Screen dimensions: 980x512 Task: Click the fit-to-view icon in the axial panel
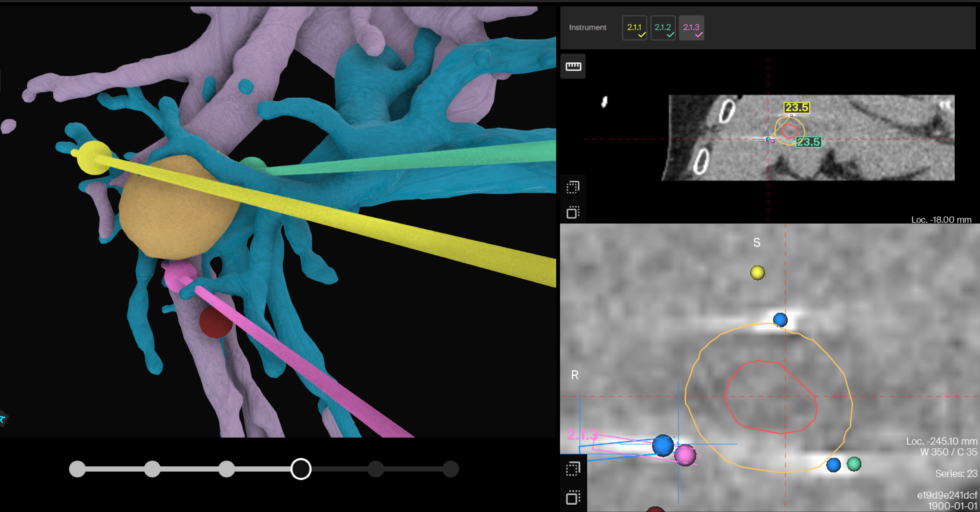point(573,468)
